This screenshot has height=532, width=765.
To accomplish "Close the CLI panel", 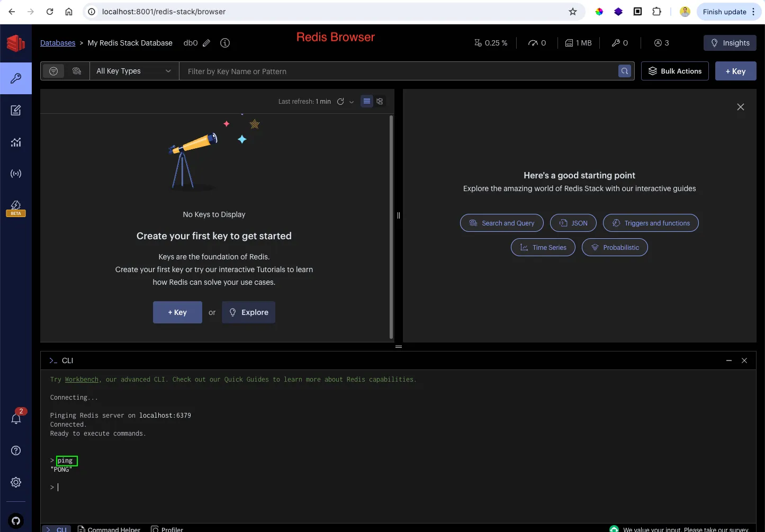I will pyautogui.click(x=744, y=360).
